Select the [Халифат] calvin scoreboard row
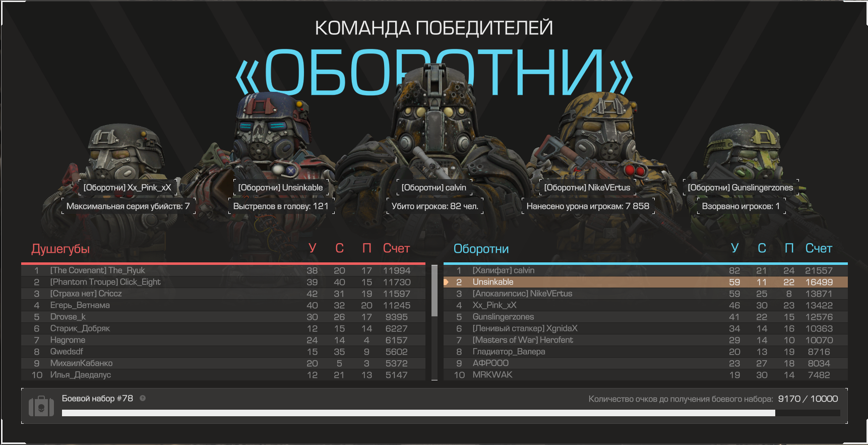Viewport: 868px width, 445px height. tap(645, 270)
